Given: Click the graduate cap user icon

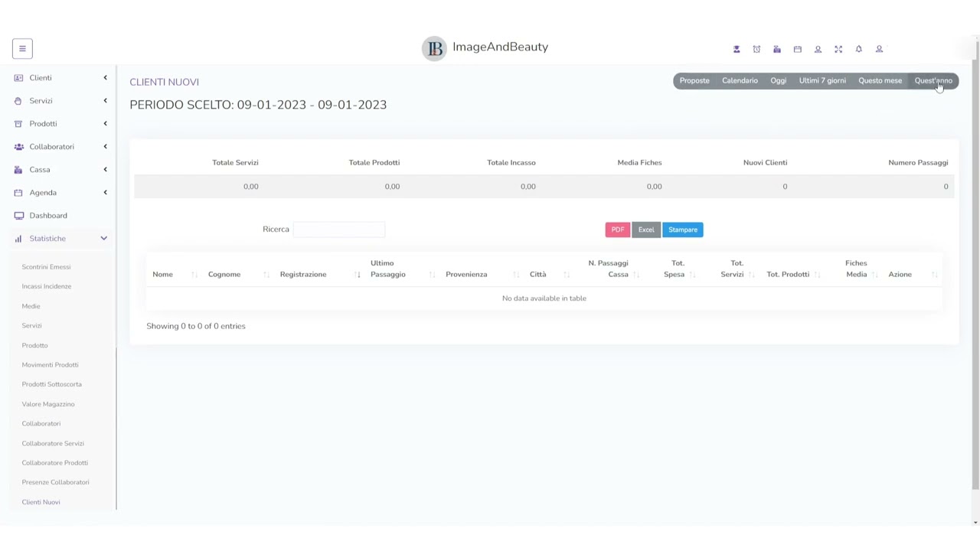Looking at the screenshot, I should (x=737, y=49).
